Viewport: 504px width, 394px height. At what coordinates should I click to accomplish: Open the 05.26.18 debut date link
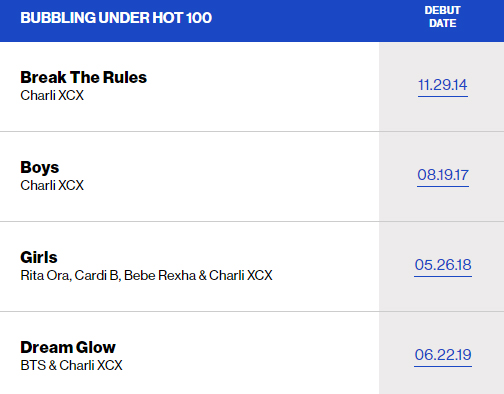(x=443, y=265)
